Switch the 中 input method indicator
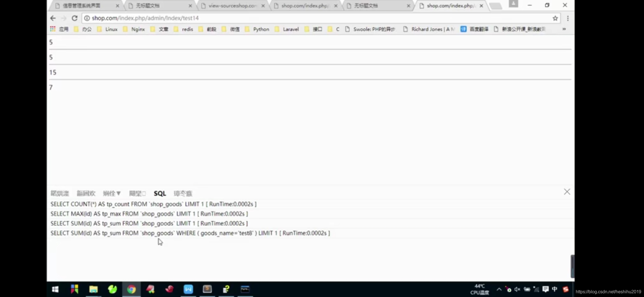Screen dimensions: 644x297 (555, 289)
